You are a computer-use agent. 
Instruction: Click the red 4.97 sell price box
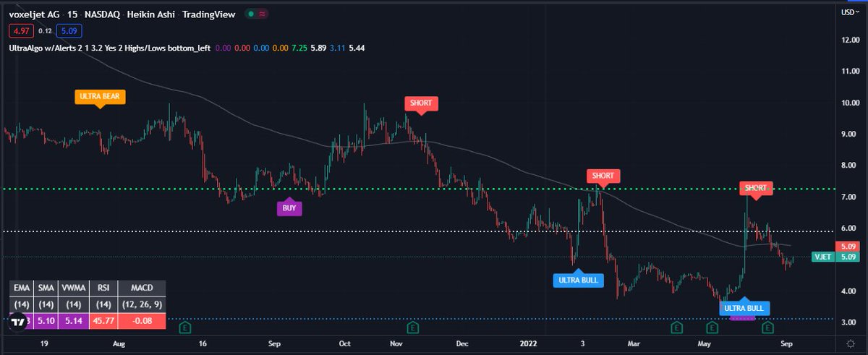click(20, 30)
